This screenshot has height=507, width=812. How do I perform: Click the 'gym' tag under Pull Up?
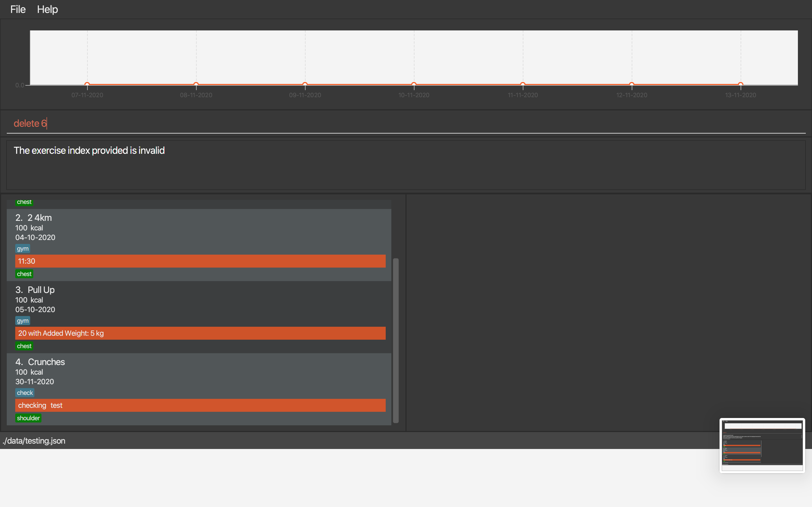[x=23, y=321]
